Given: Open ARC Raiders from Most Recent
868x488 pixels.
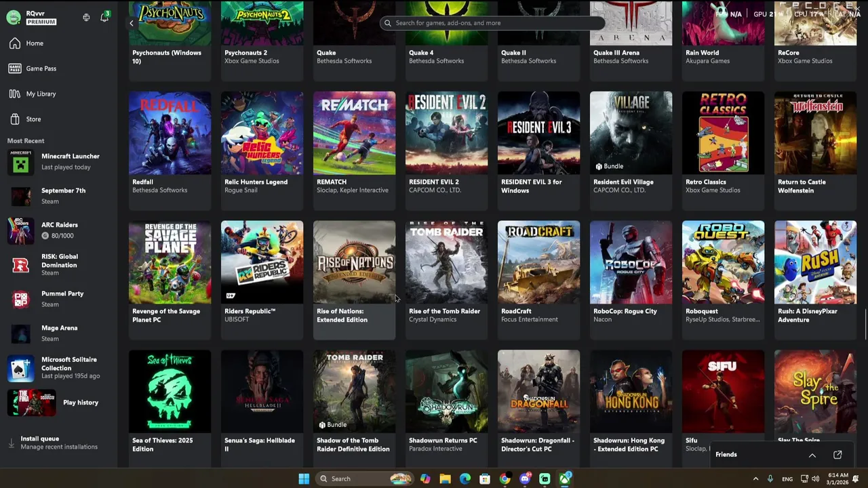Looking at the screenshot, I should 58,230.
